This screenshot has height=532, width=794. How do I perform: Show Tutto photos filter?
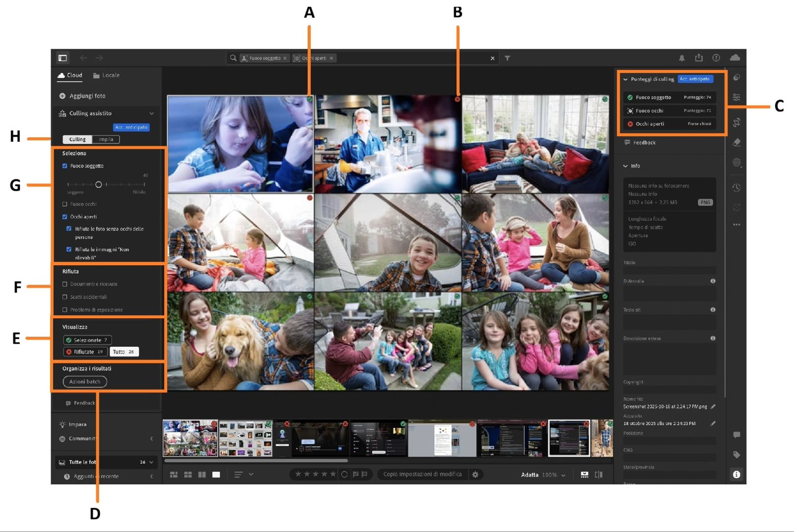pyautogui.click(x=124, y=352)
